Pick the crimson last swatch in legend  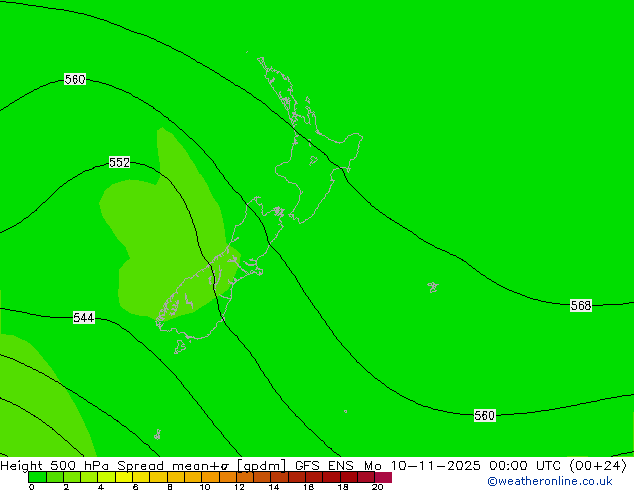click(x=383, y=477)
